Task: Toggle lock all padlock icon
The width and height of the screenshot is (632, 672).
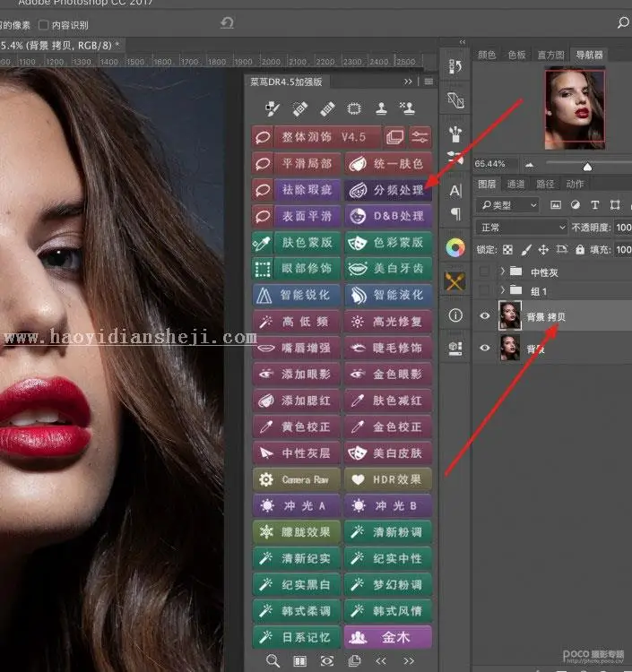Action: [x=580, y=249]
